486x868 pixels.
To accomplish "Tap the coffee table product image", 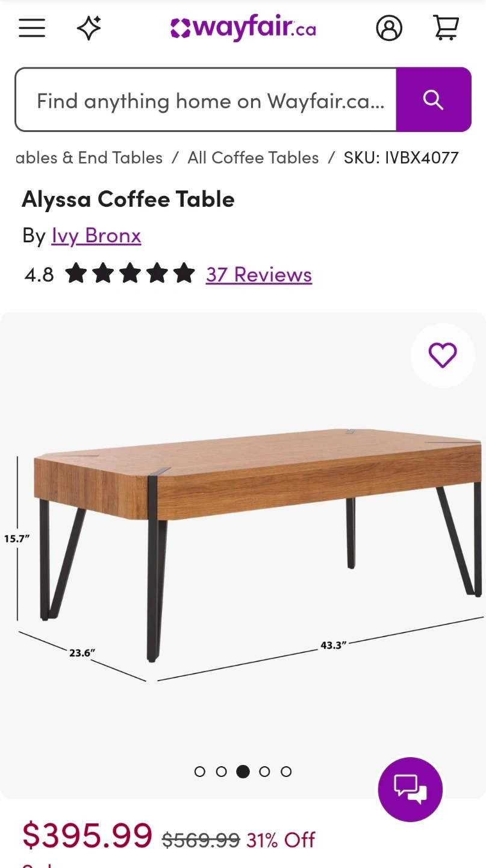I will pos(243,542).
